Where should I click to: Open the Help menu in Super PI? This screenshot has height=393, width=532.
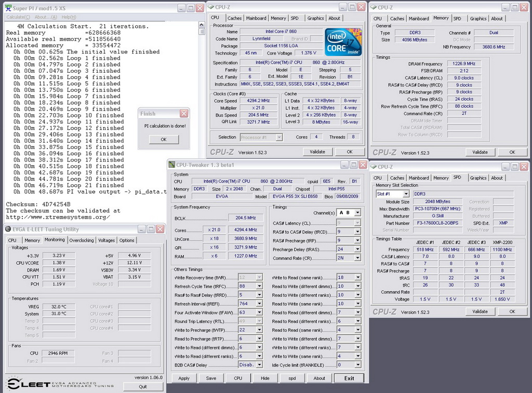pyautogui.click(x=69, y=17)
